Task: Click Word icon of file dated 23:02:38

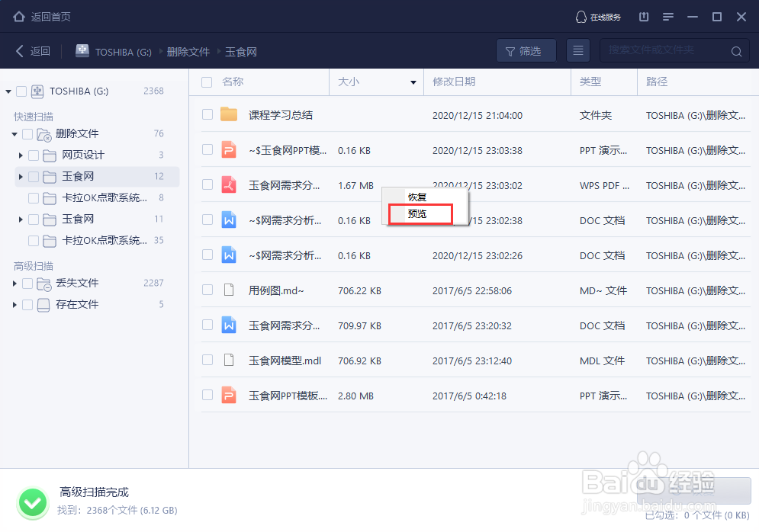Action: tap(229, 220)
